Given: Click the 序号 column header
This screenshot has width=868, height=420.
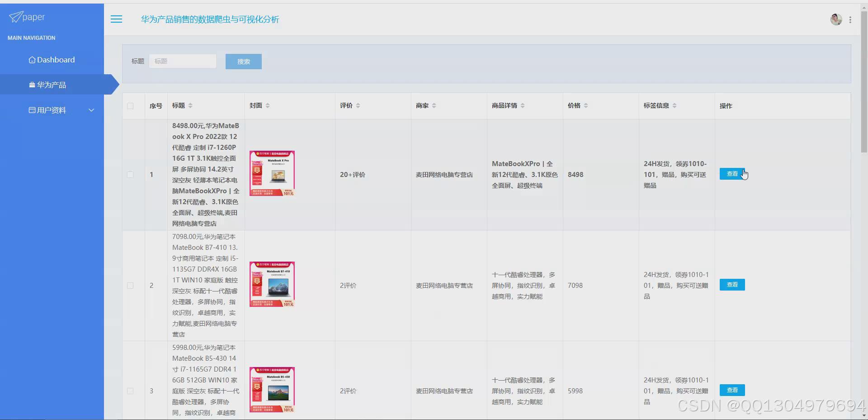Looking at the screenshot, I should point(156,106).
